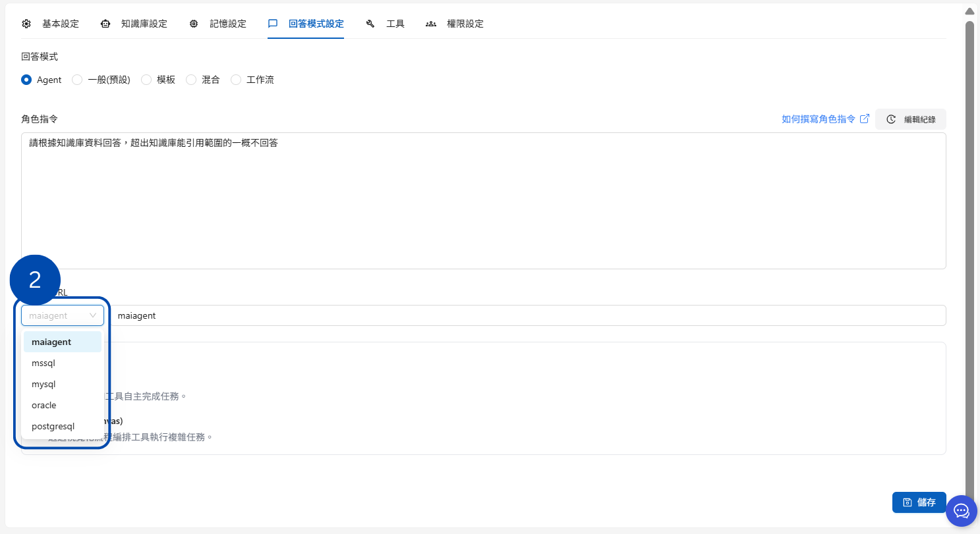
Task: Collapse the maiagent dropdown selector
Action: coord(63,315)
